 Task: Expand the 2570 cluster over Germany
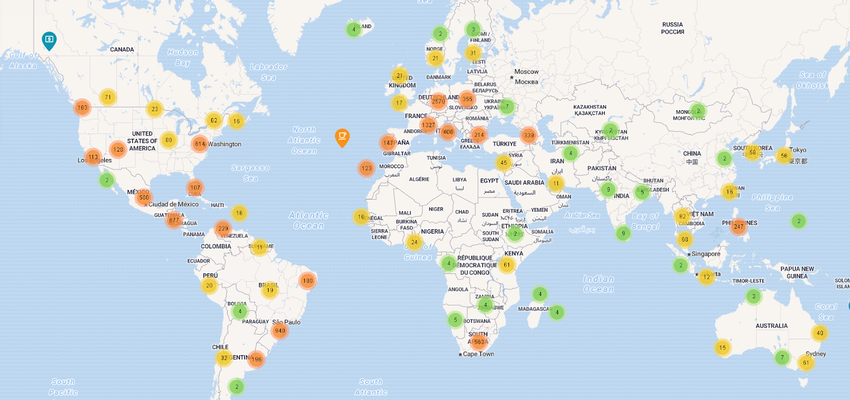(438, 101)
